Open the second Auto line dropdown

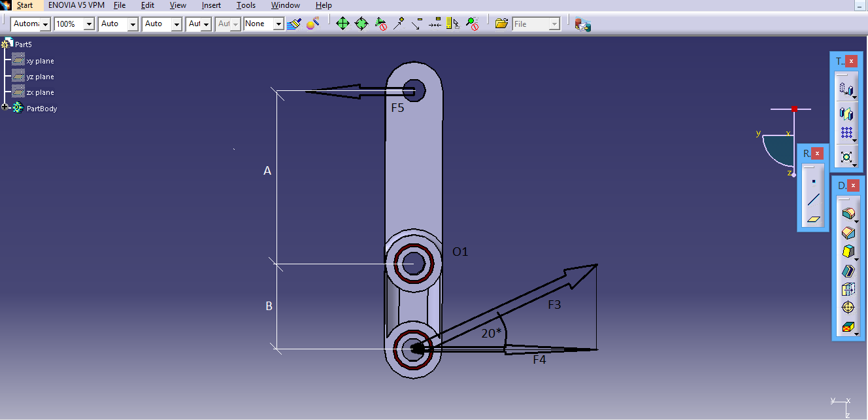(162, 24)
